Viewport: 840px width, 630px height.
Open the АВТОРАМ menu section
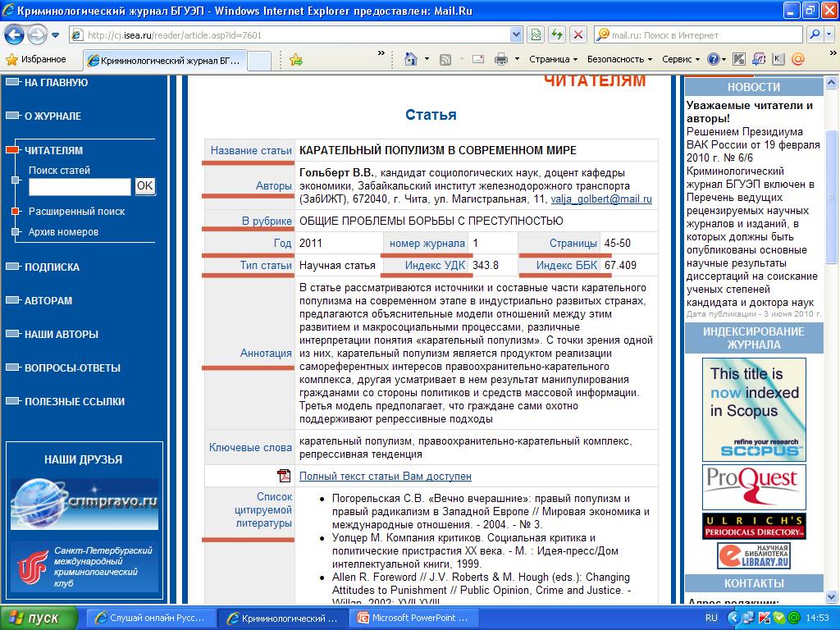coord(48,301)
